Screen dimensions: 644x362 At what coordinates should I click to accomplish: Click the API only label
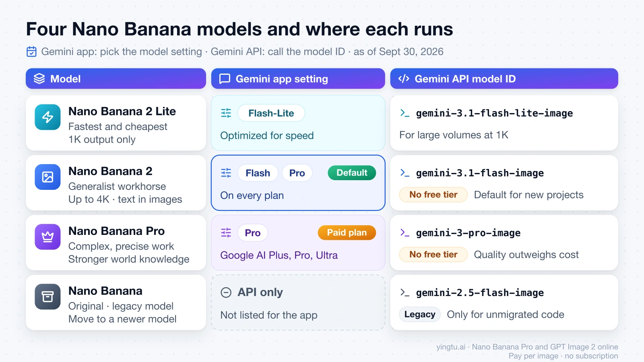click(x=260, y=292)
